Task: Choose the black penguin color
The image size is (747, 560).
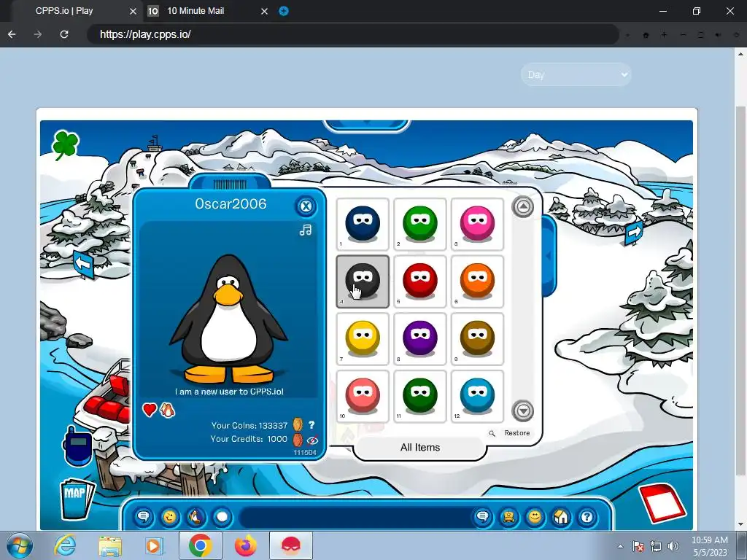Action: click(363, 281)
